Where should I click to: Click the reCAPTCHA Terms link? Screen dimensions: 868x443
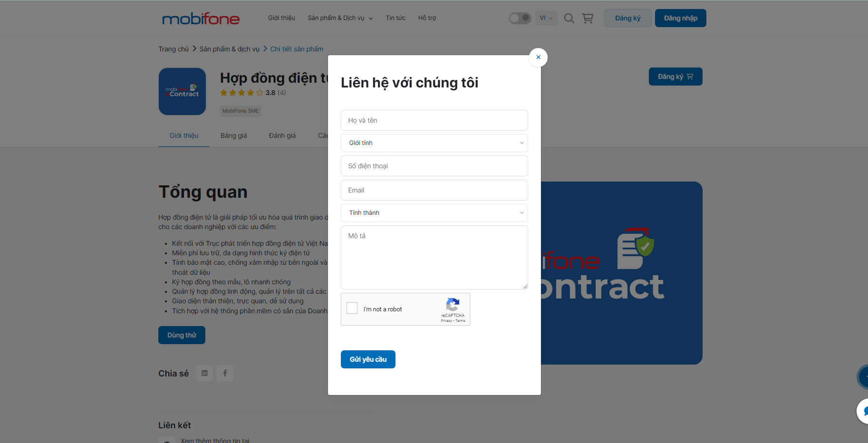(x=460, y=321)
